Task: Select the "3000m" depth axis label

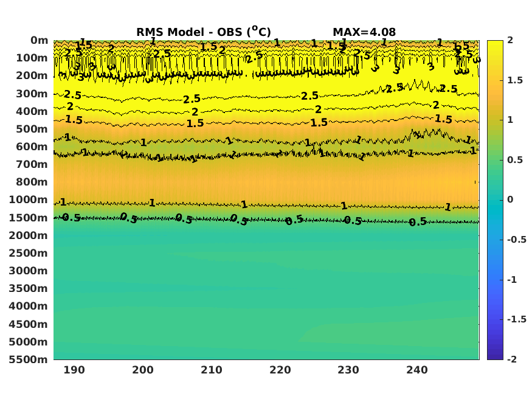Action: pos(29,271)
